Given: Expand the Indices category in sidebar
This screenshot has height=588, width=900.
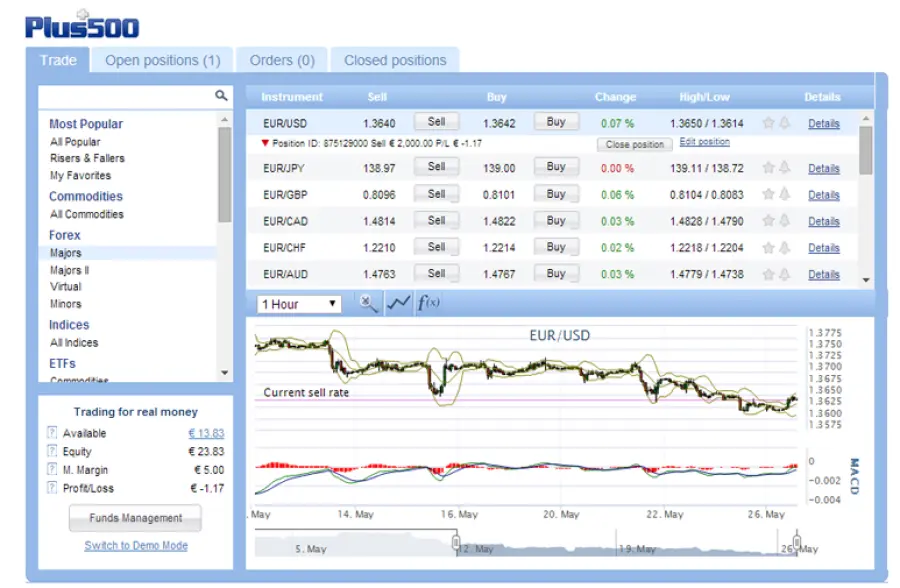Looking at the screenshot, I should (69, 324).
